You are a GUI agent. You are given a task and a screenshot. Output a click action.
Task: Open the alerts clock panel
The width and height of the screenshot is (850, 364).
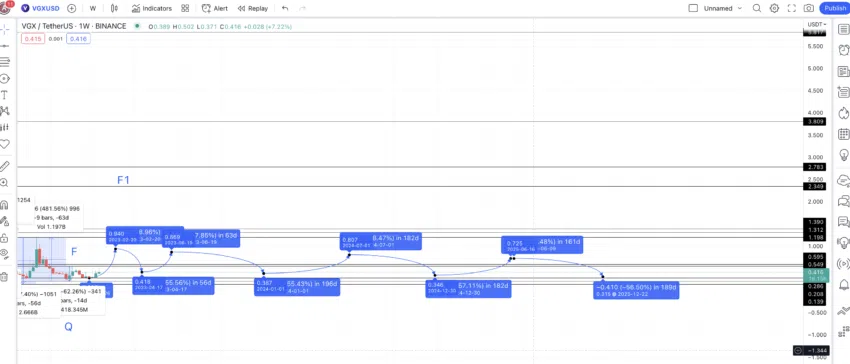tap(843, 50)
